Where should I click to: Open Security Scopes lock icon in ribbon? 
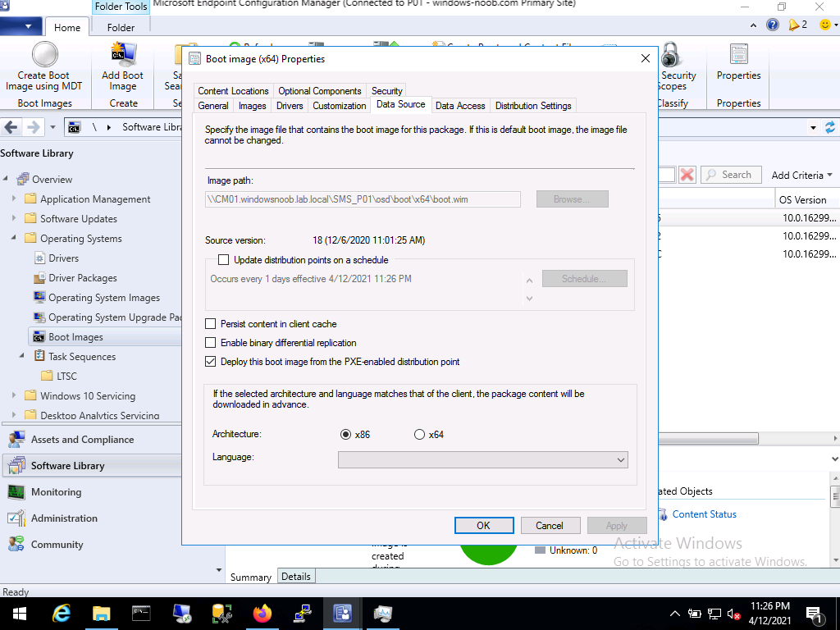tap(670, 55)
